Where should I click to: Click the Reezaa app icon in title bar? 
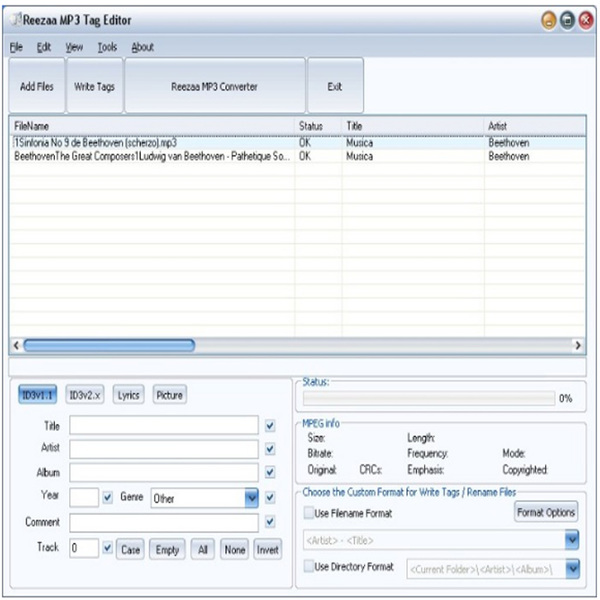pyautogui.click(x=16, y=19)
